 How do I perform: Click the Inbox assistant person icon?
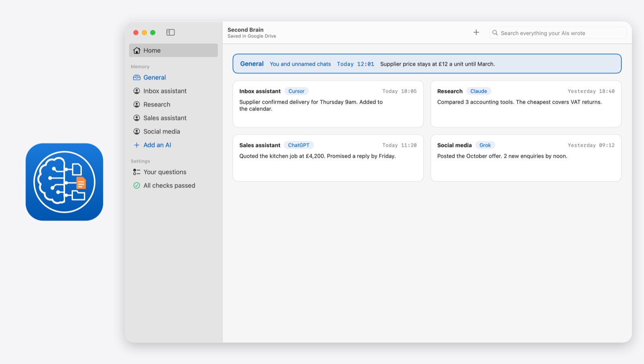tap(137, 91)
